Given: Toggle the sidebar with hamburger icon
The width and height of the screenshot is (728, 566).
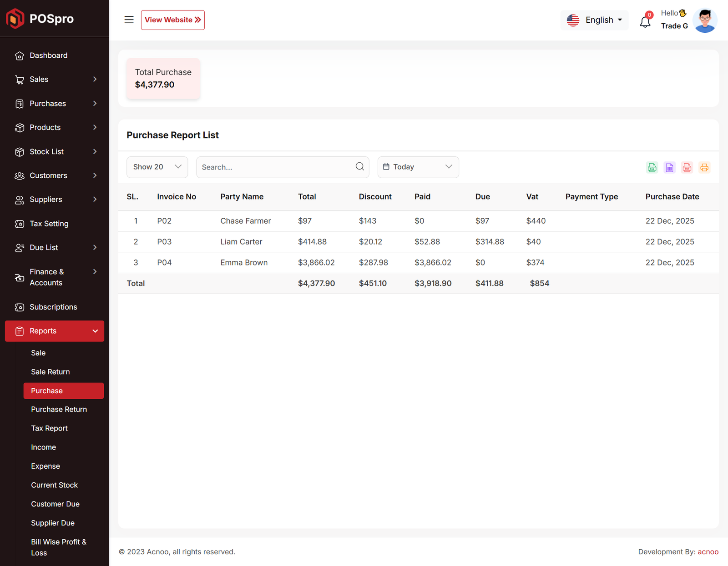Looking at the screenshot, I should tap(129, 20).
